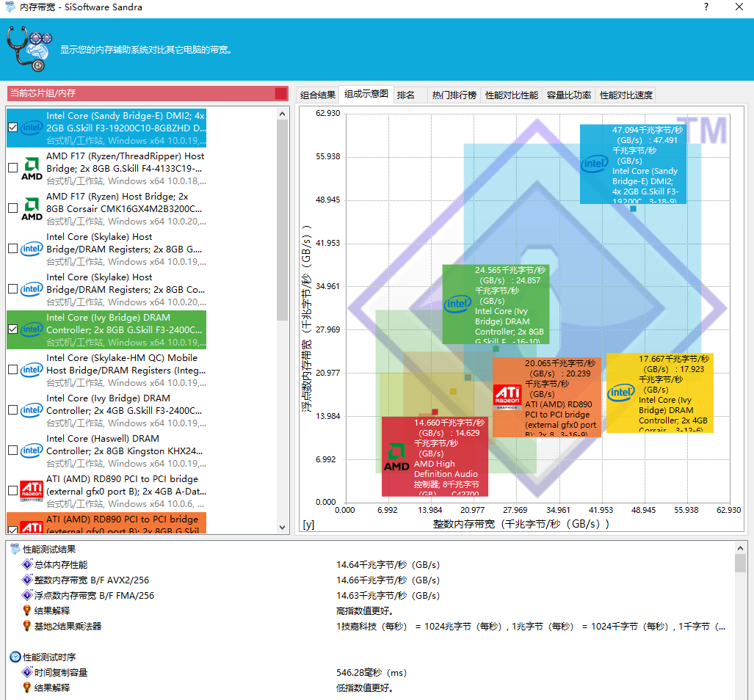
Task: Click red data point marker on chart
Action: tap(435, 412)
